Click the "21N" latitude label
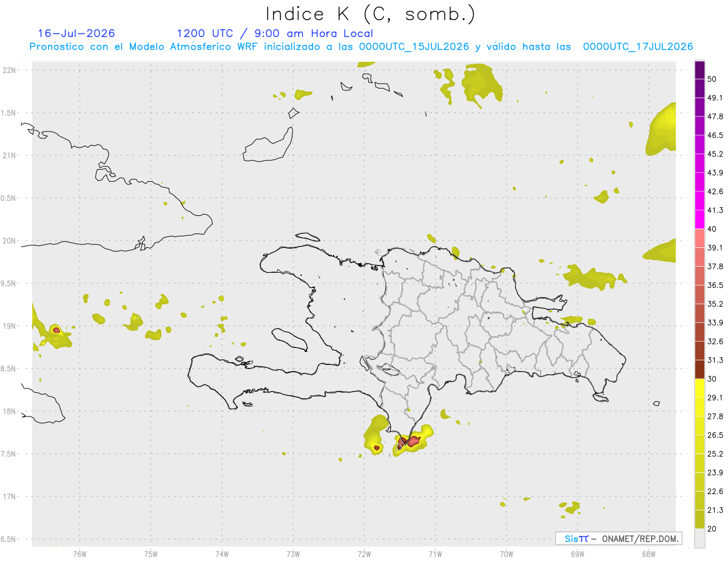The height and width of the screenshot is (562, 728). 10,155
